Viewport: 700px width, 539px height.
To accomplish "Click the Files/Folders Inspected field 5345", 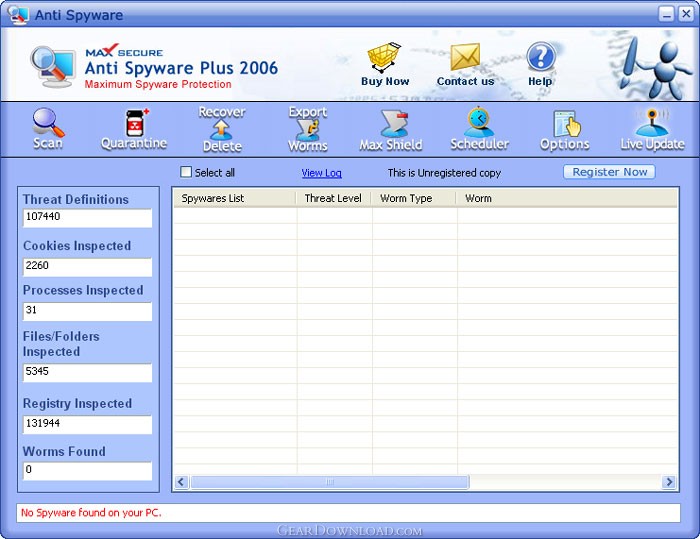I will (88, 372).
